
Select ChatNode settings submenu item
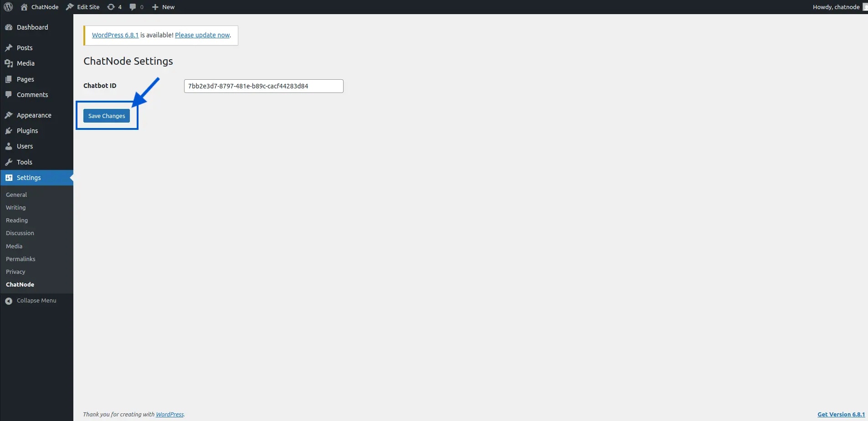pos(20,284)
